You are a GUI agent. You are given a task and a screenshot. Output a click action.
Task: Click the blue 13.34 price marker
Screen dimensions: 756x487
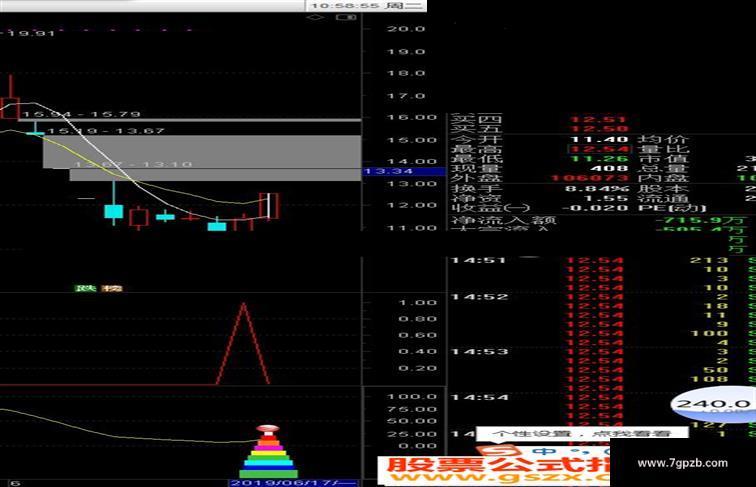click(404, 171)
